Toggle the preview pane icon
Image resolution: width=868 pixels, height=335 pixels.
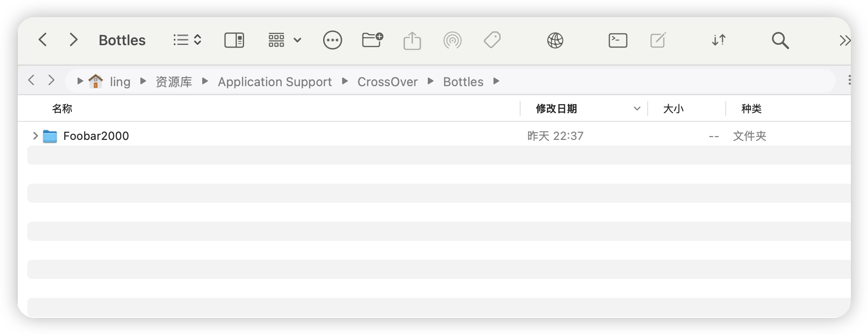point(234,40)
